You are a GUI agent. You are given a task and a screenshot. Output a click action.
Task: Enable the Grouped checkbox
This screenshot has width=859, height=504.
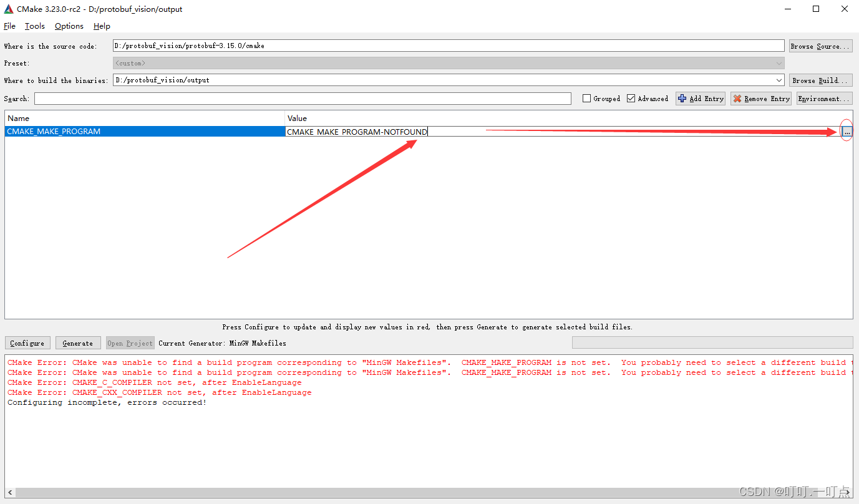coord(586,98)
